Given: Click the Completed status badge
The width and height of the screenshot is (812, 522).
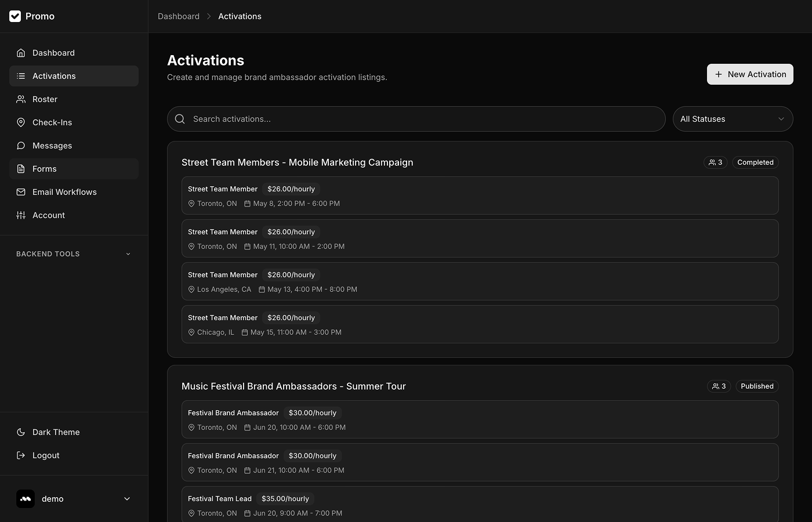Looking at the screenshot, I should click(x=755, y=162).
